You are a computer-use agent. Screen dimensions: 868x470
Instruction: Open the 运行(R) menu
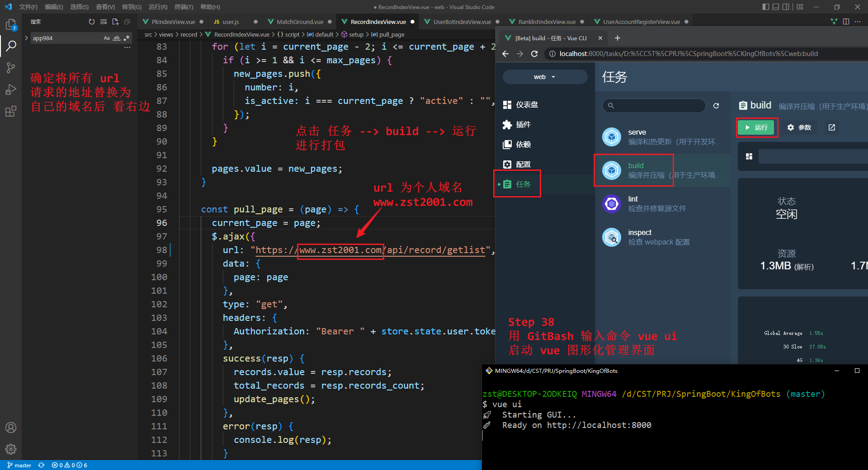158,7
